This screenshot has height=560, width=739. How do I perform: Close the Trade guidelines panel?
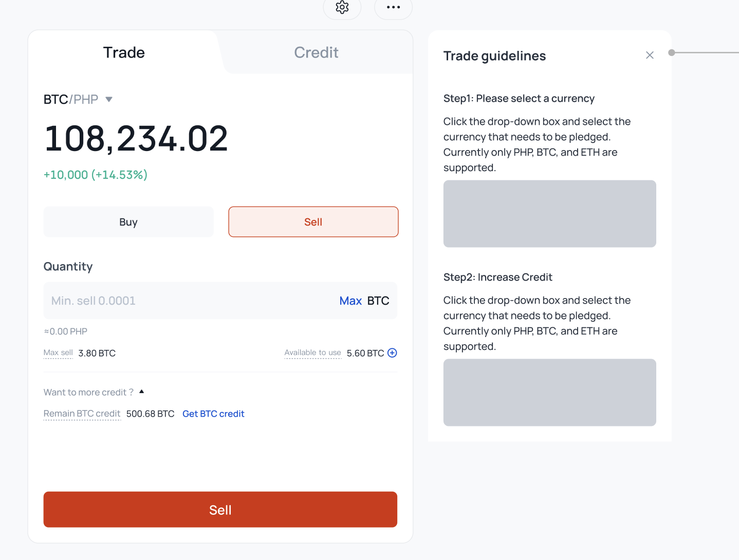tap(650, 55)
